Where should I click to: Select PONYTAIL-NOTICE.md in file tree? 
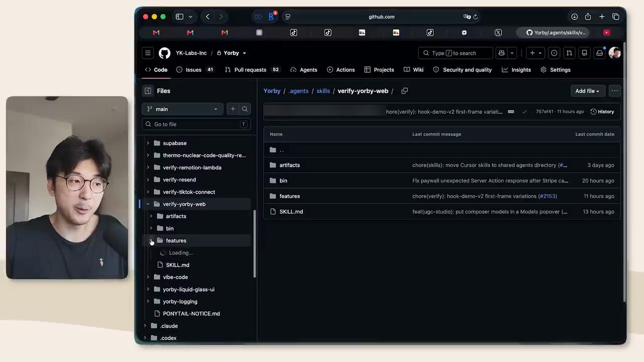point(191,314)
